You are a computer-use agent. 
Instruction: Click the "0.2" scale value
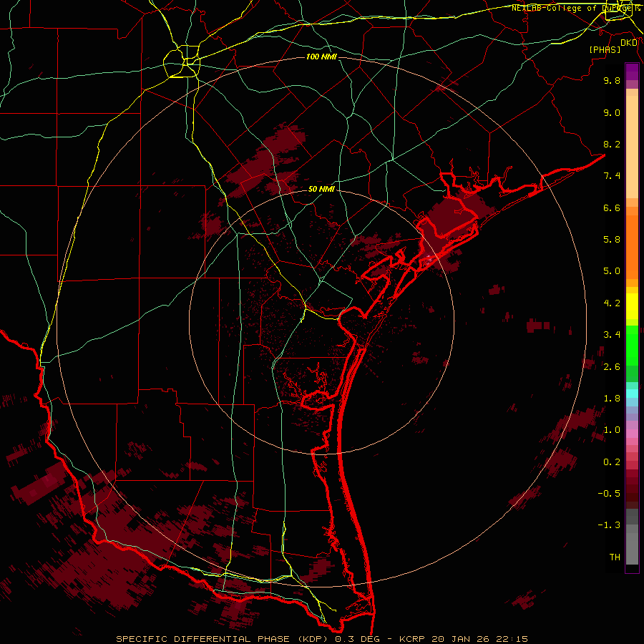tap(612, 462)
